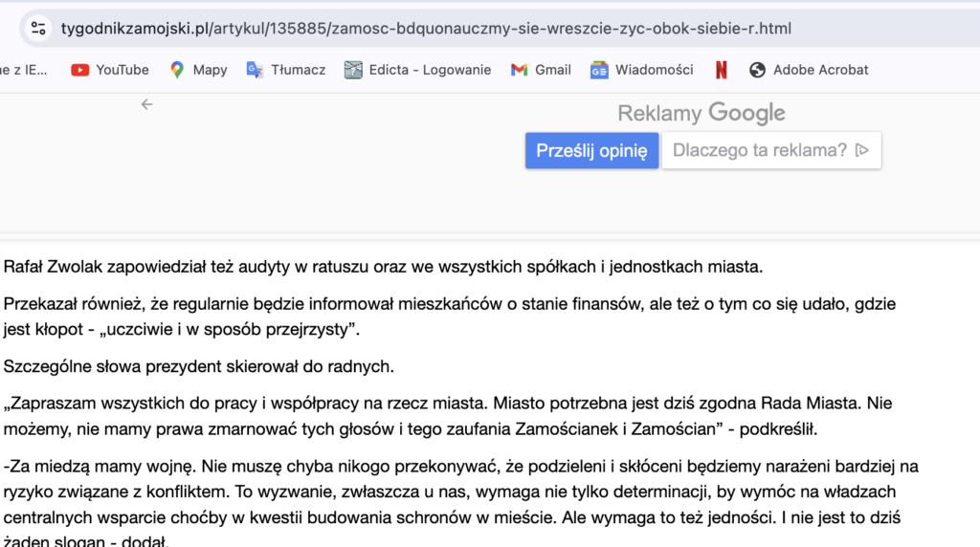Open the Mapy bookmark with the Google Maps pin
The height and width of the screenshot is (547, 980).
tap(198, 70)
